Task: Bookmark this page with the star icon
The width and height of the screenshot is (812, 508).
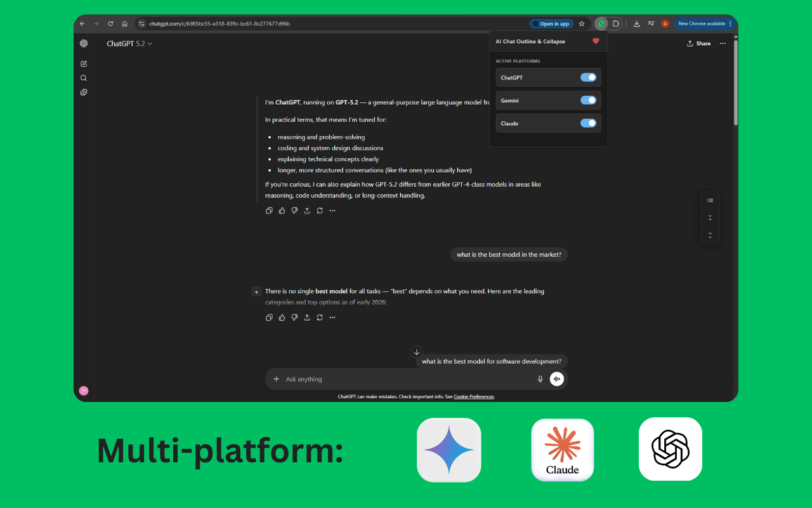Action: point(582,23)
